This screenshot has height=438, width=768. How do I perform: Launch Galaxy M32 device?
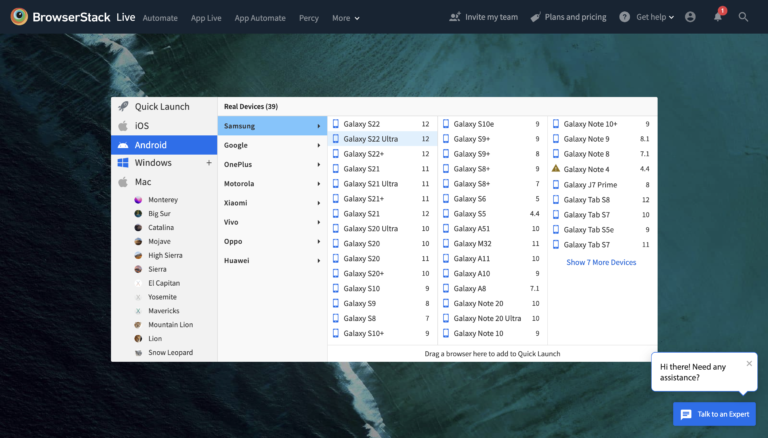pyautogui.click(x=492, y=243)
